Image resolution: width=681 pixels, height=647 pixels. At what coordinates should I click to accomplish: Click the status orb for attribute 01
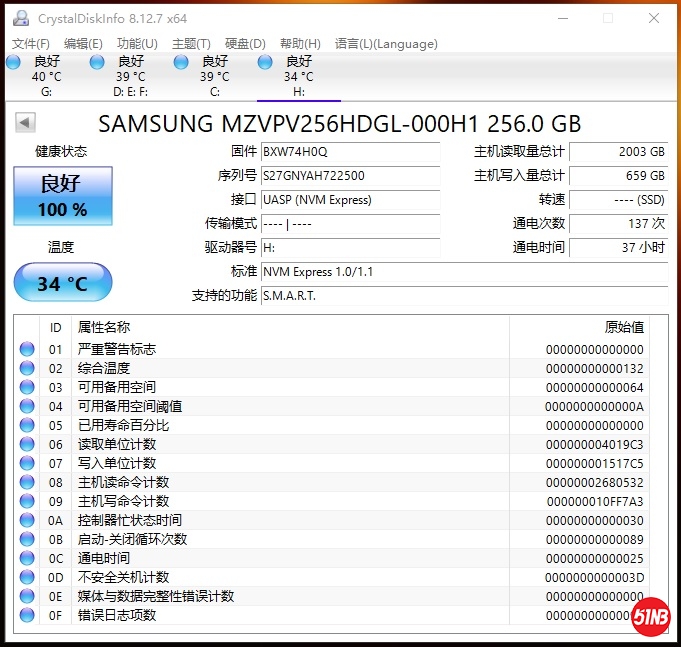point(27,349)
